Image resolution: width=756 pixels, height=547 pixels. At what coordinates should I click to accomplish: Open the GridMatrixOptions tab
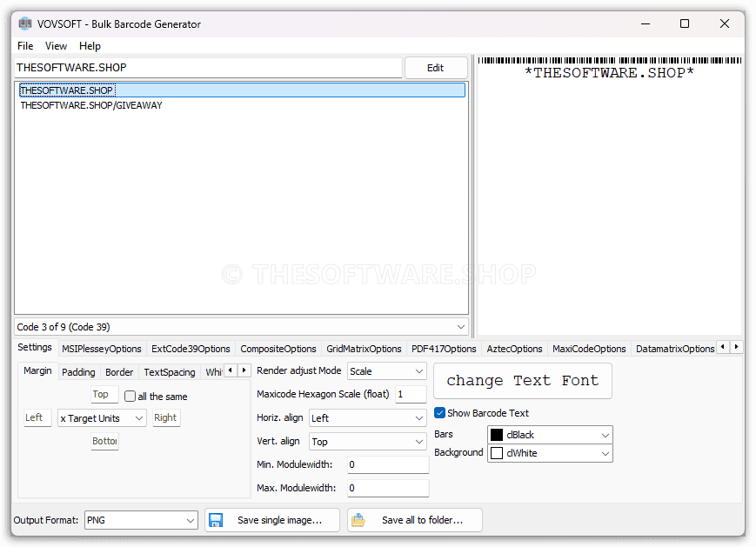tap(364, 349)
